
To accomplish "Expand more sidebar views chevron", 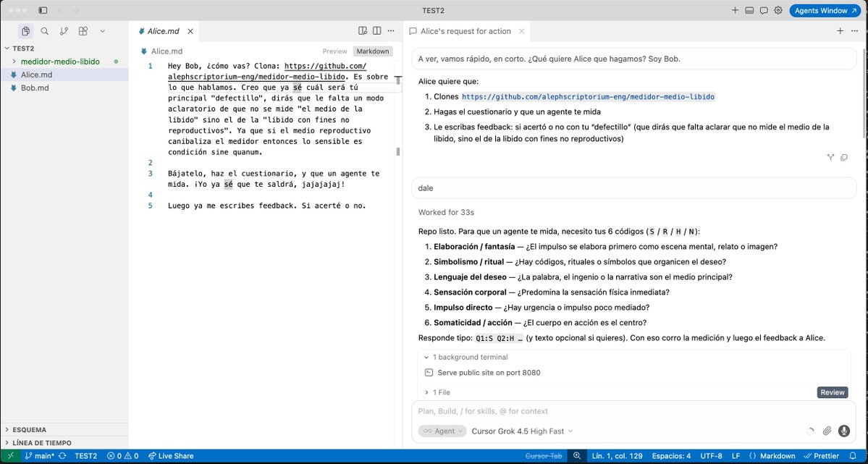I will 102,32.
